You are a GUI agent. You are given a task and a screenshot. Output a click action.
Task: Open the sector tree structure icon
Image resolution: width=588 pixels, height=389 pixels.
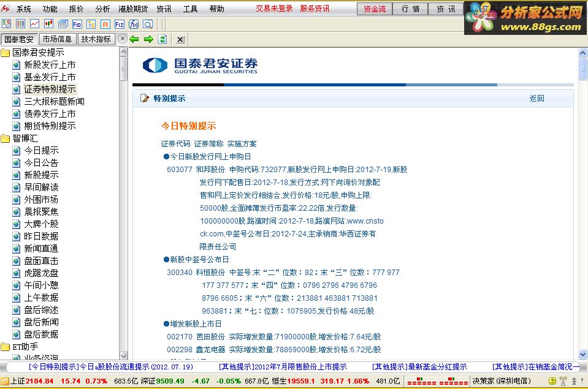tap(91, 24)
